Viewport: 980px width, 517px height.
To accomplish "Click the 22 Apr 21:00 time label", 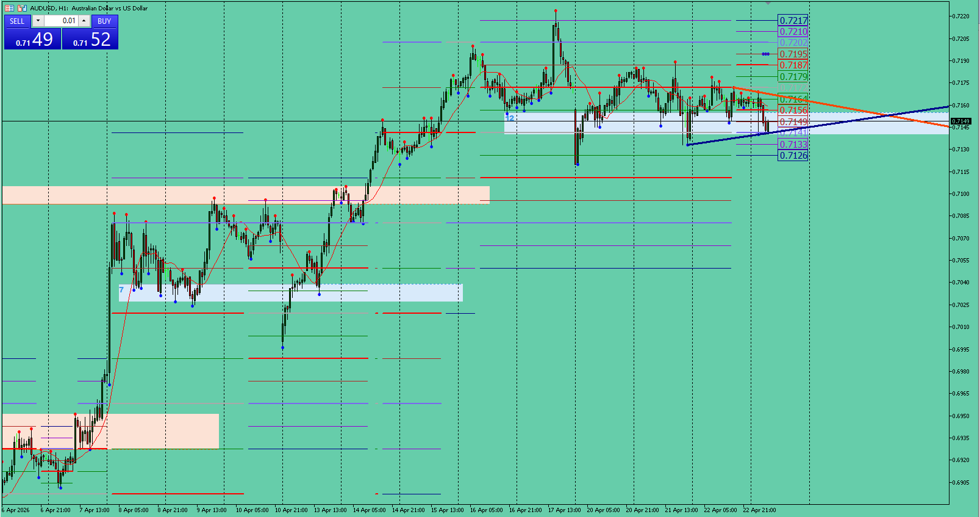I will coord(759,510).
